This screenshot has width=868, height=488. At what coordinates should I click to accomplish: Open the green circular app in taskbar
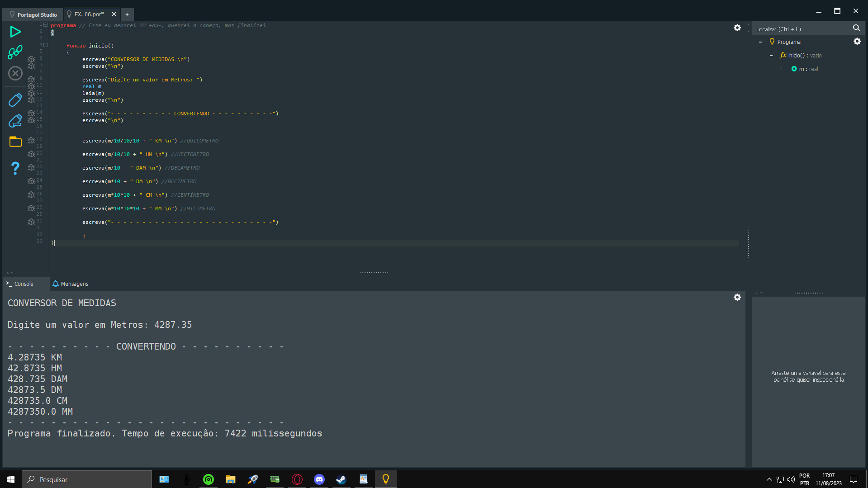point(209,479)
